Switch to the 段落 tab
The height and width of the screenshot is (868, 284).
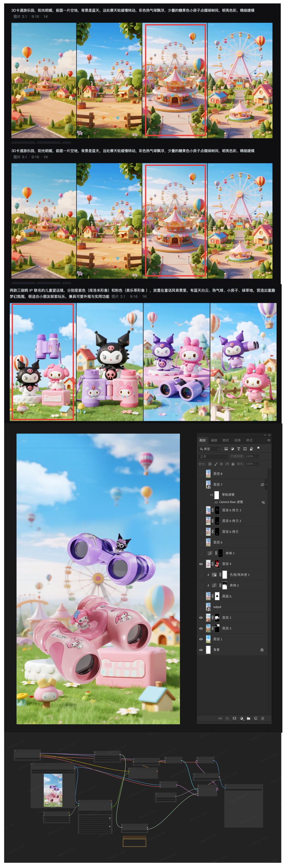pos(237,440)
